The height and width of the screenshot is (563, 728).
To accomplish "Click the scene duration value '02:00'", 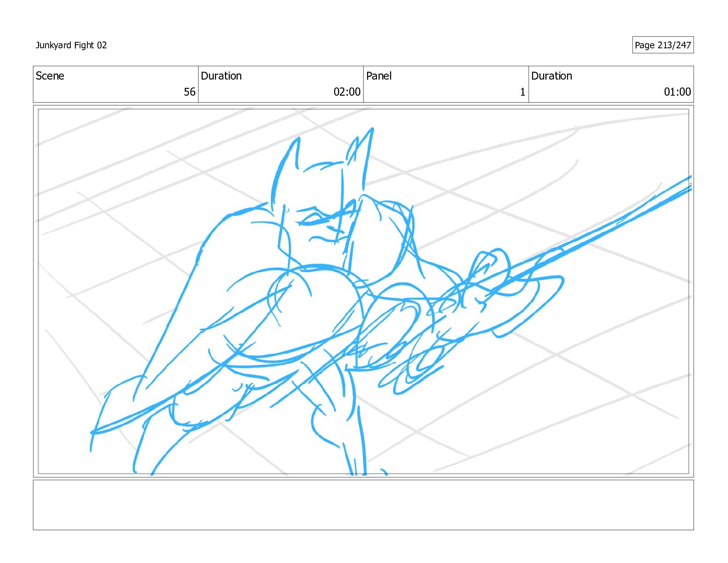I will pyautogui.click(x=347, y=92).
